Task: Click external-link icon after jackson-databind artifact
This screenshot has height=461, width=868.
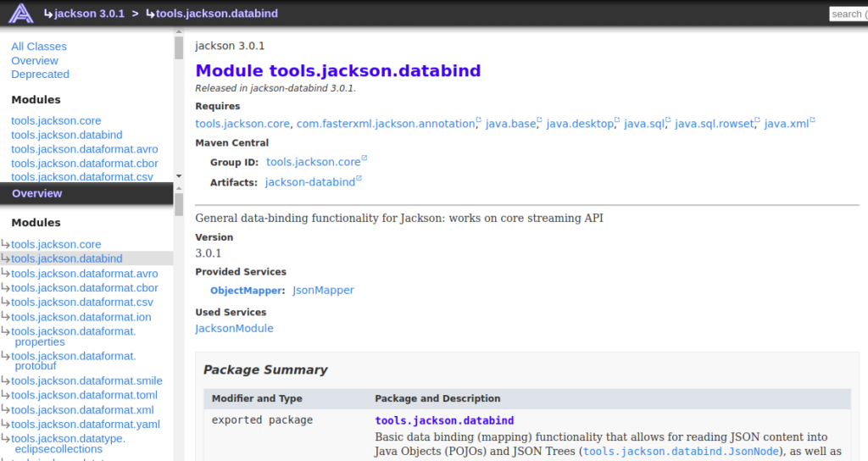Action: click(359, 178)
